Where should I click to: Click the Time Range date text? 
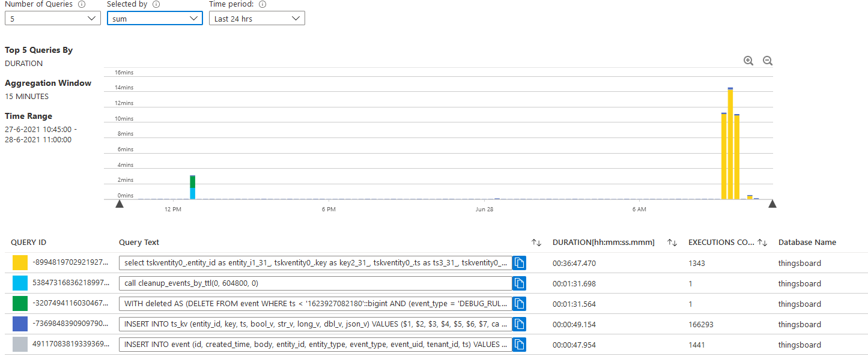click(41, 134)
